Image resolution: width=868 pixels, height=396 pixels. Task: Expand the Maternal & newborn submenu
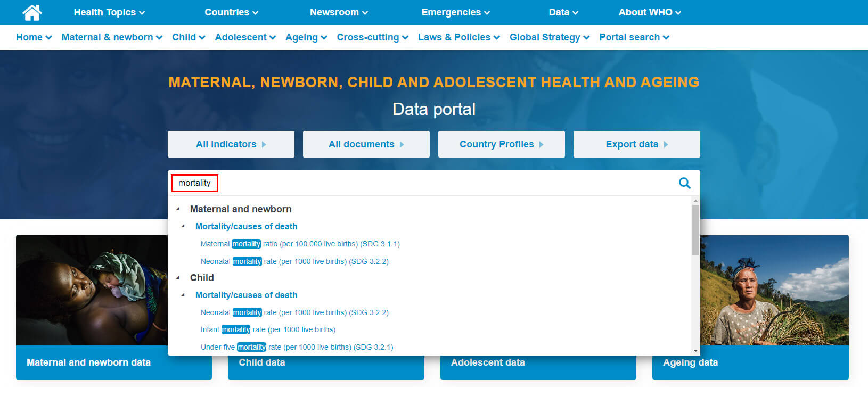point(112,37)
